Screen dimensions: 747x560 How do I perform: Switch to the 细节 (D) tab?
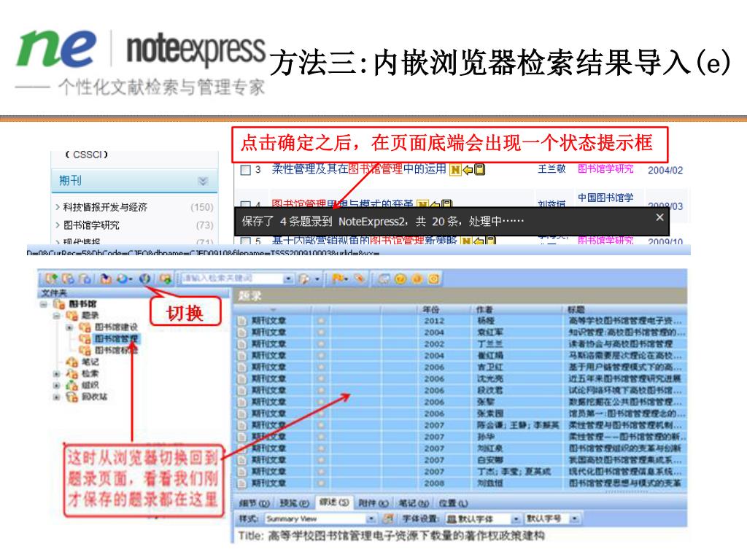point(255,503)
